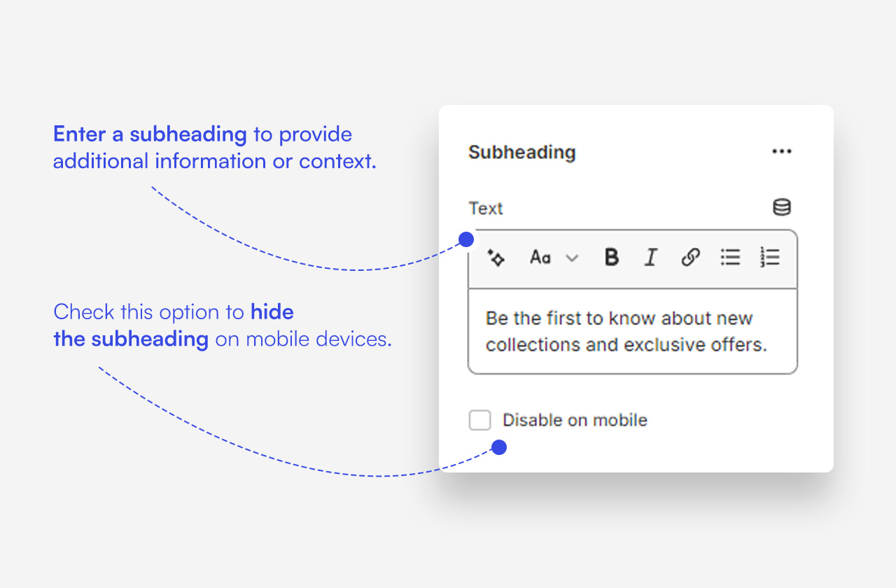Check the Disable on mobile checkbox
The image size is (896, 588).
point(479,420)
